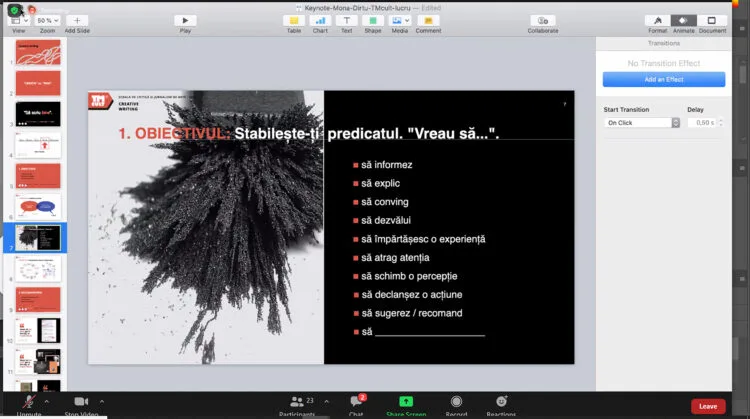
Task: Open the Document inspector
Action: coord(712,21)
